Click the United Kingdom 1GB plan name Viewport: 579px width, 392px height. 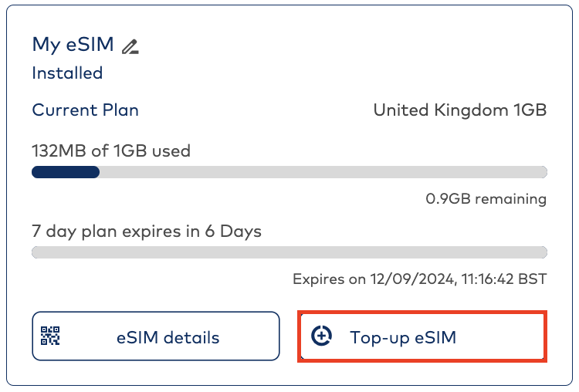click(459, 110)
